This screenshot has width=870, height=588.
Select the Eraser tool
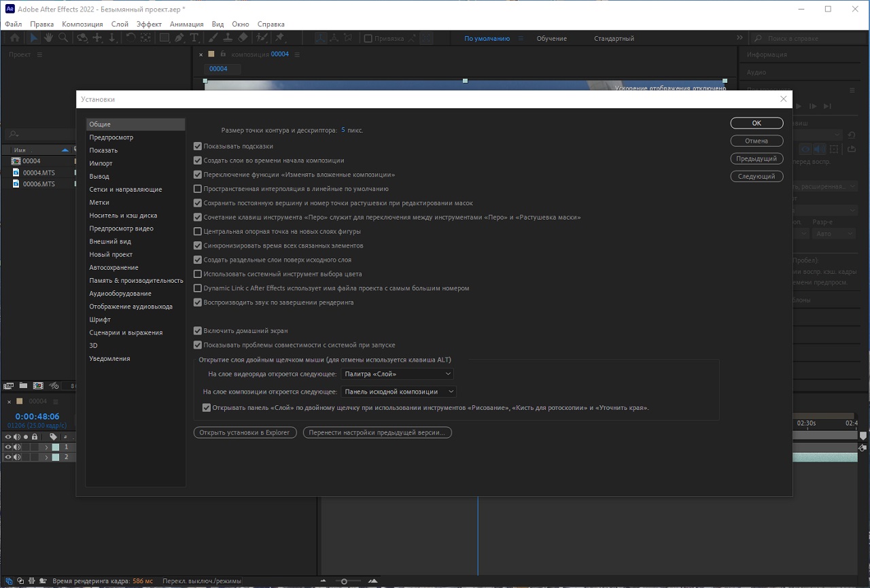(x=243, y=38)
